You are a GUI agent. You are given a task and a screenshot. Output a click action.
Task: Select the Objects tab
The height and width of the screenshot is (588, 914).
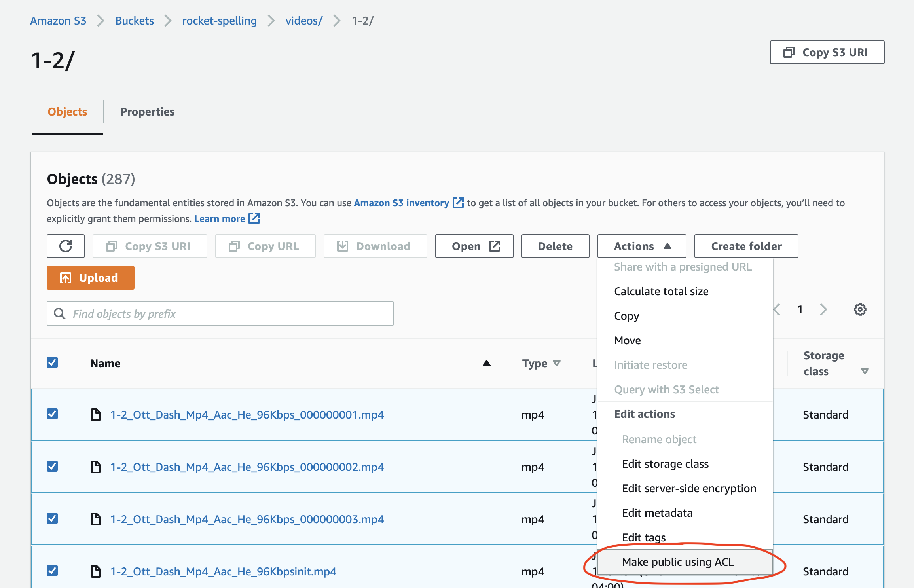[x=66, y=111]
